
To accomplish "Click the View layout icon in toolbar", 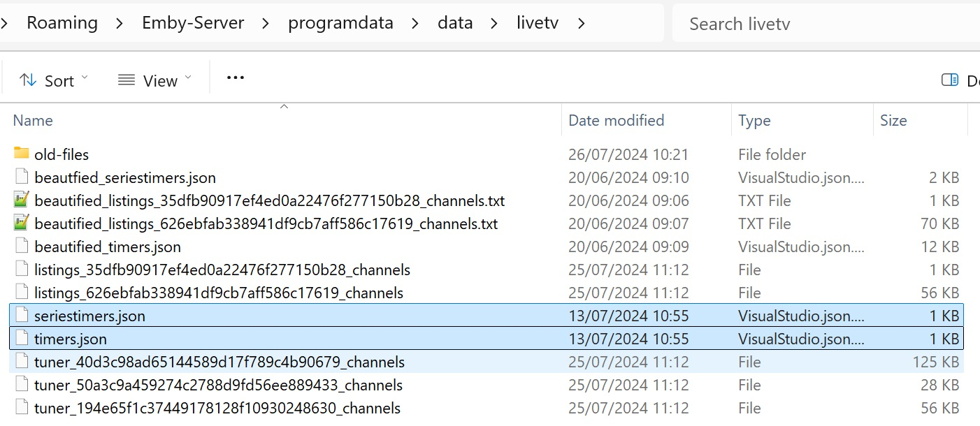I will point(127,80).
